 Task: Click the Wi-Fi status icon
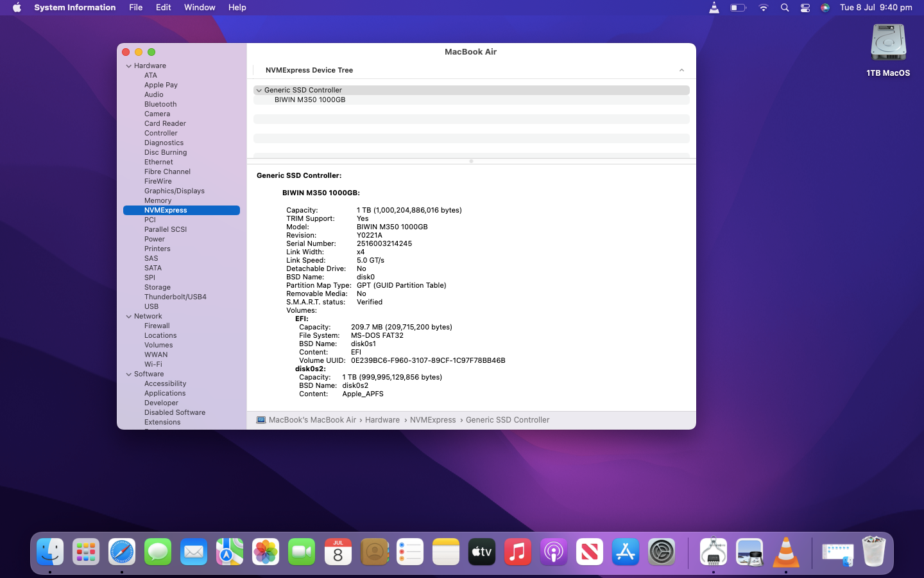[763, 8]
